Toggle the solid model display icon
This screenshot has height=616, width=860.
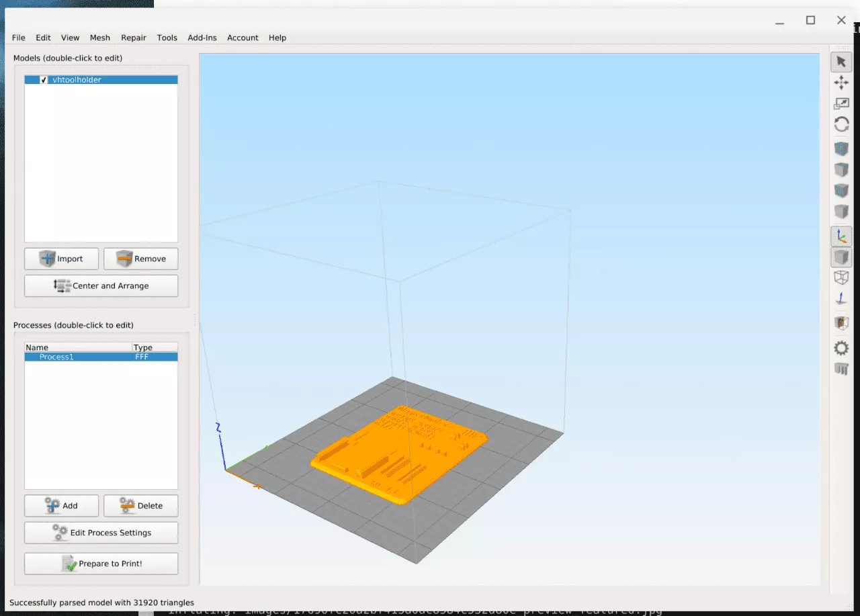pos(841,257)
